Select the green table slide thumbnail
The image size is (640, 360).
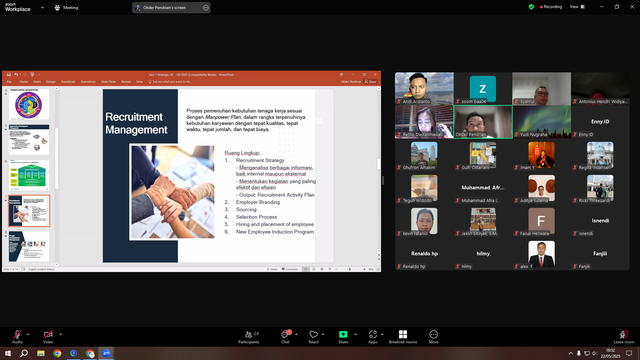pyautogui.click(x=29, y=175)
